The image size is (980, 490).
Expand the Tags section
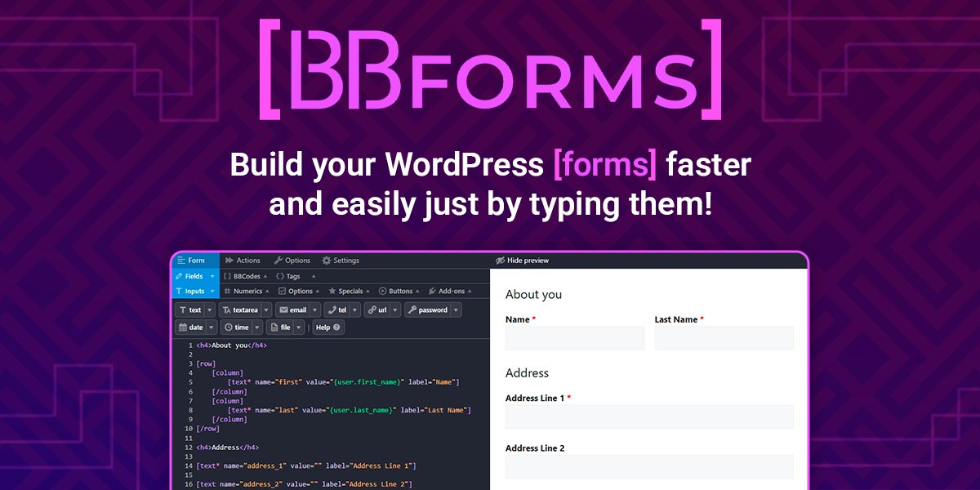point(296,276)
